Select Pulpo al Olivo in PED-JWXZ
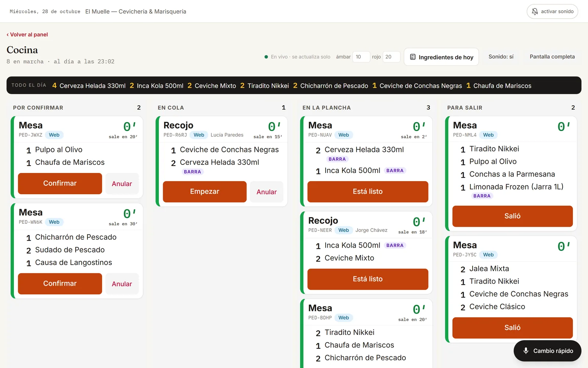This screenshot has height=368, width=588. pyautogui.click(x=59, y=150)
